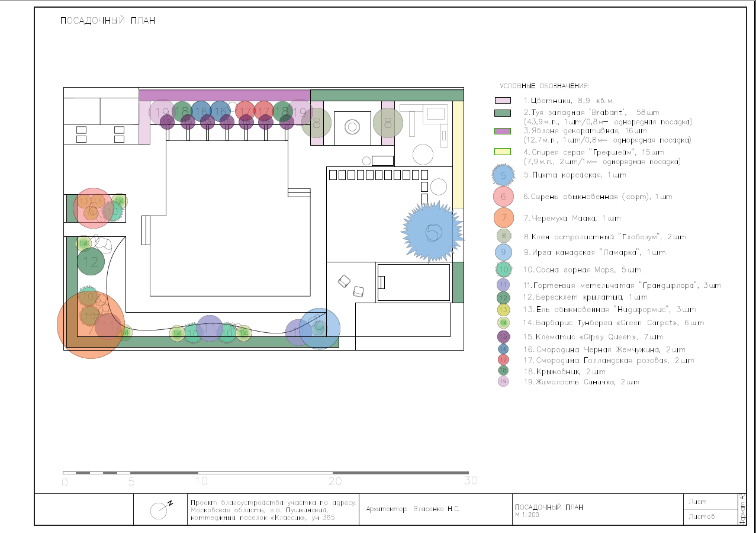Click the Бересклет крылатый legend circle number 12
This screenshot has width=756, height=533.
coord(503,297)
